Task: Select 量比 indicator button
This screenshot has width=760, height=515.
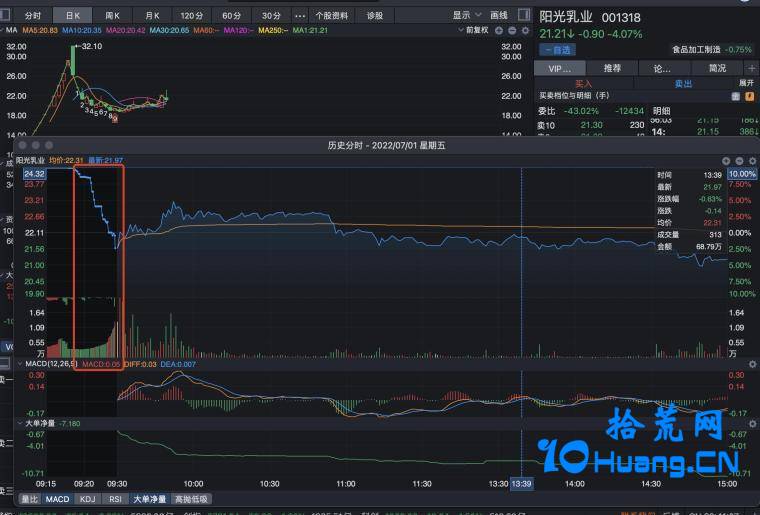Action: coord(29,499)
